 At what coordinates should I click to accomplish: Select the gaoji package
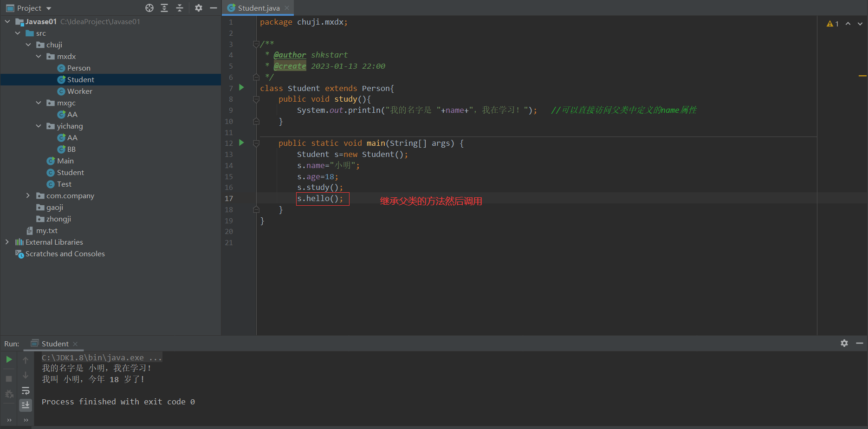click(50, 207)
